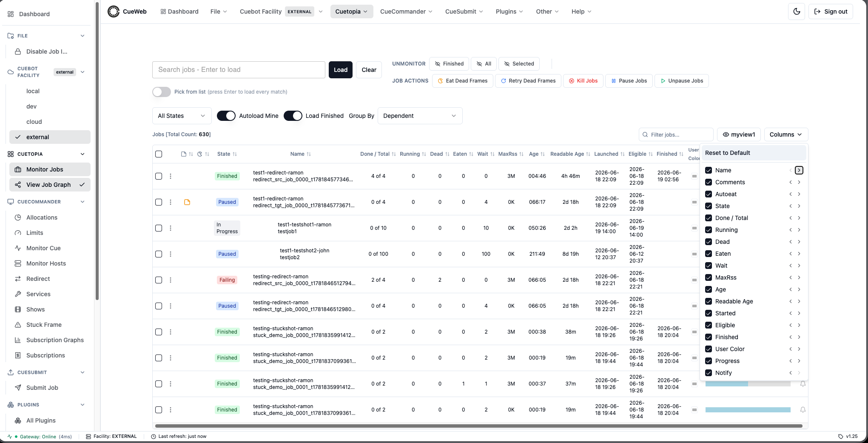
Task: Move Name column right with arrow
Action: point(799,170)
